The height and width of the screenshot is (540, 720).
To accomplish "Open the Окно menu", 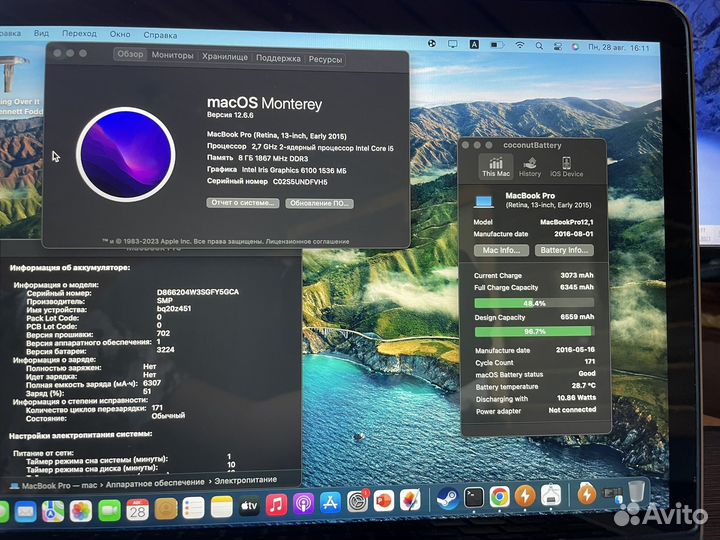I will [119, 34].
